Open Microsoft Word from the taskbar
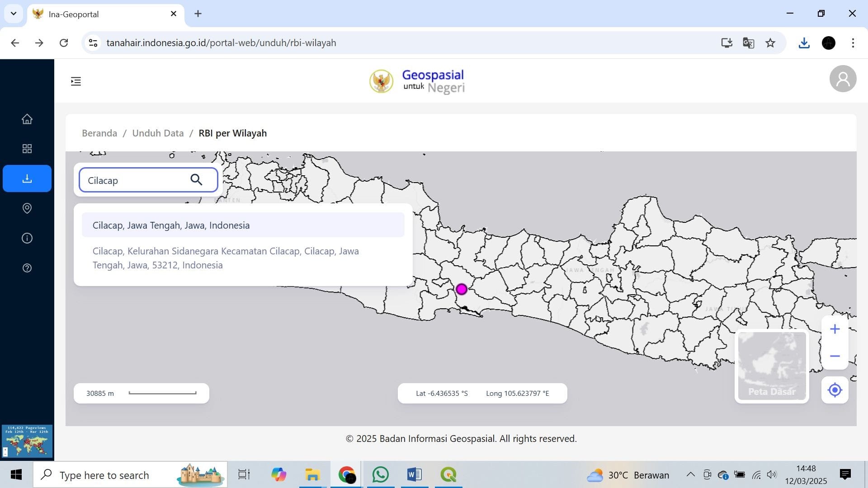868x488 pixels. 414,474
